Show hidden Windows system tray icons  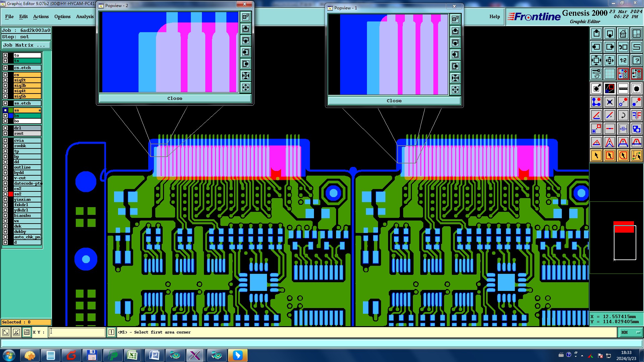582,355
